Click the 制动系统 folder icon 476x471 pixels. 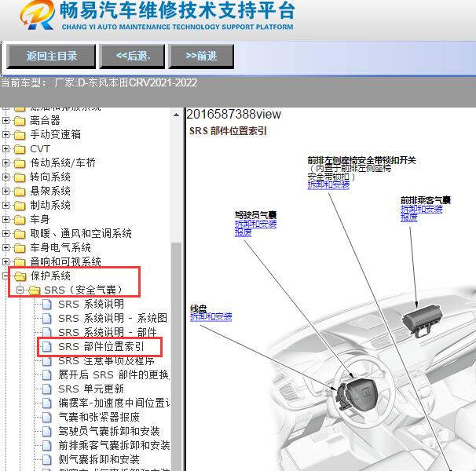click(20, 206)
